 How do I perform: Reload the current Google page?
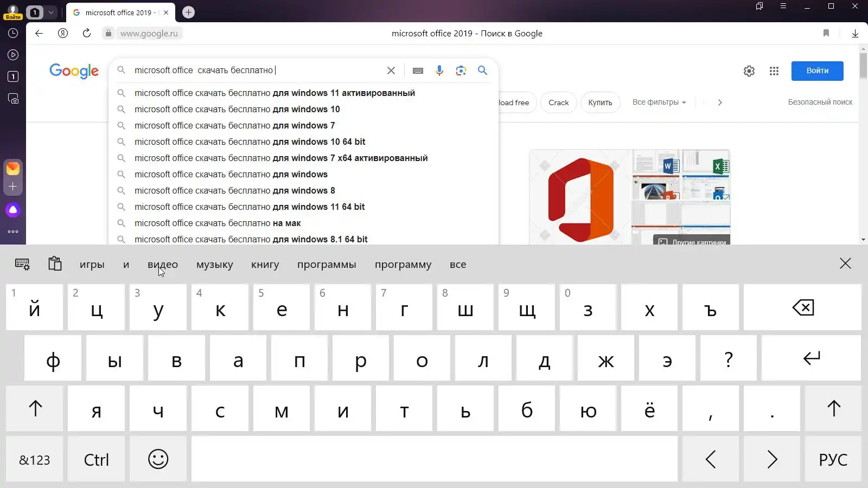point(87,33)
